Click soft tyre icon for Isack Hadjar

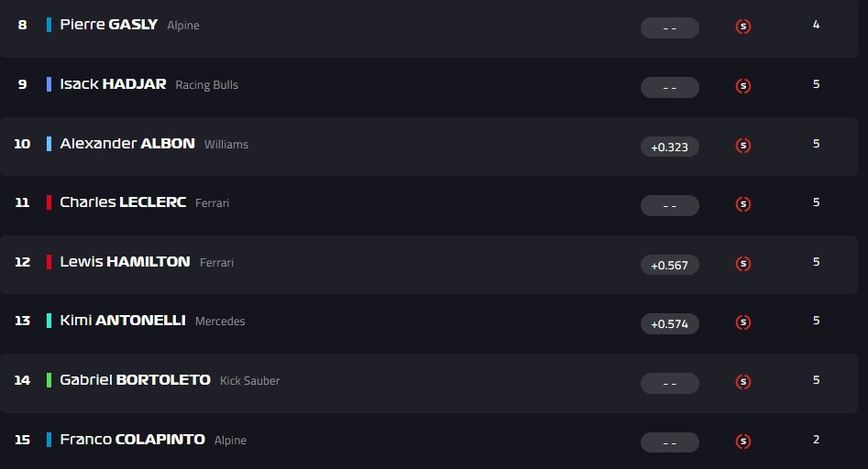(743, 86)
